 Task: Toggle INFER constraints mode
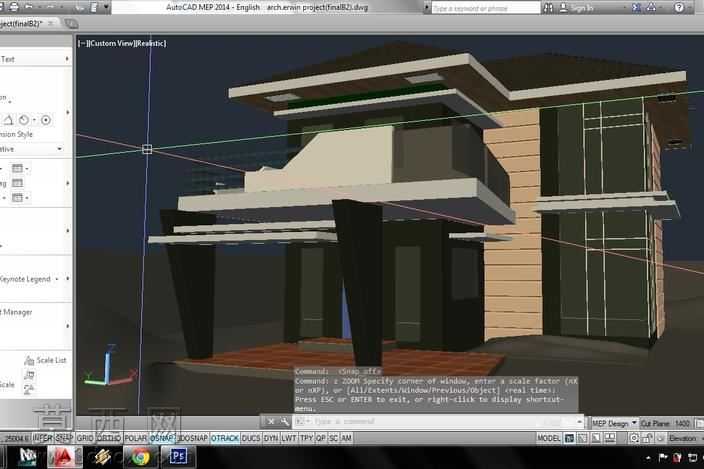point(43,438)
